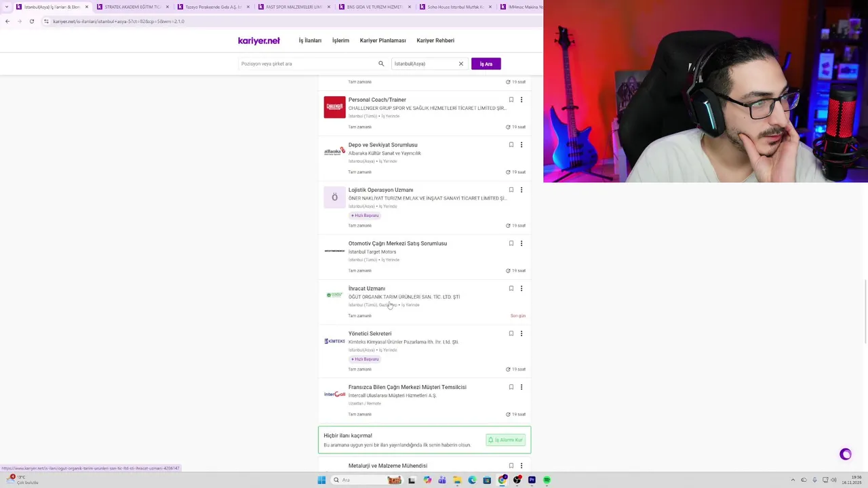This screenshot has width=868, height=488.
Task: Switch to FAST SPOR MALZEMELERİ tab
Action: click(294, 7)
